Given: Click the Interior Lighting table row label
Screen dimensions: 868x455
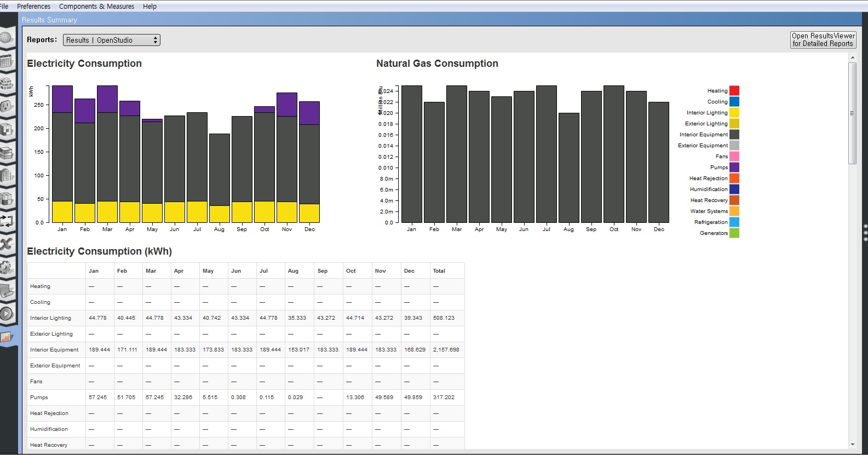Looking at the screenshot, I should click(50, 318).
